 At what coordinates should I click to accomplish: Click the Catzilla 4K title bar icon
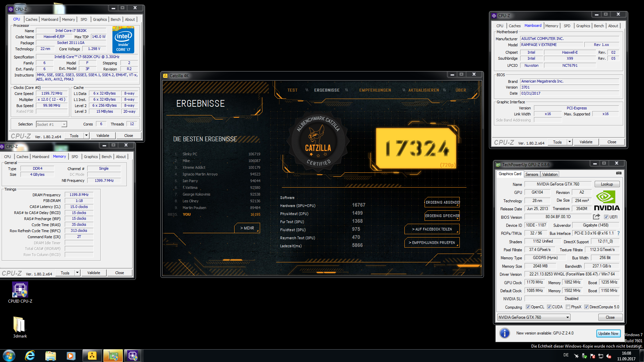[x=165, y=75]
